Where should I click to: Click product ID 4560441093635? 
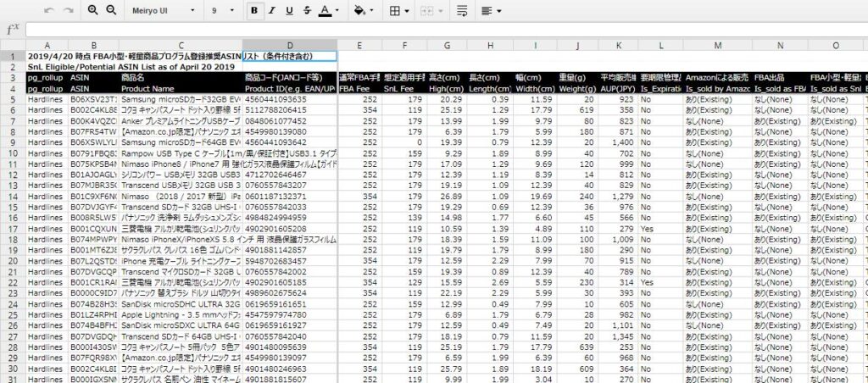pyautogui.click(x=290, y=99)
